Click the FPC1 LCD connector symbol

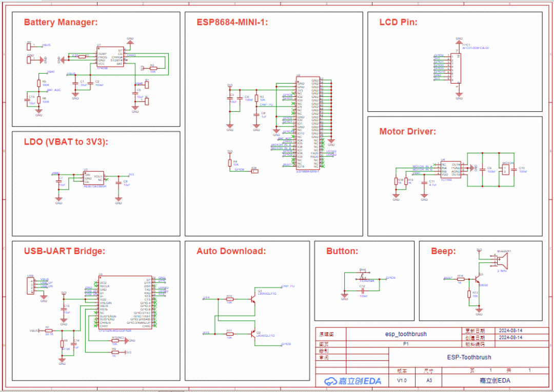tap(459, 68)
